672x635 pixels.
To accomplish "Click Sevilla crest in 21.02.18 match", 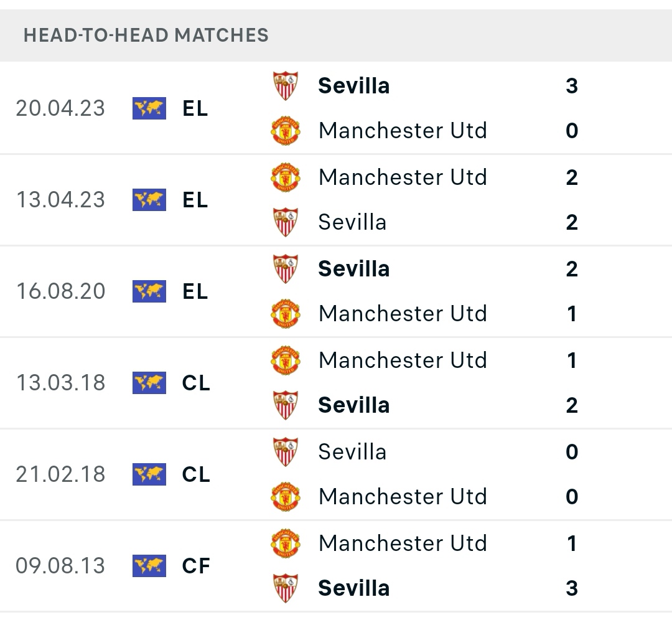I will (x=286, y=451).
